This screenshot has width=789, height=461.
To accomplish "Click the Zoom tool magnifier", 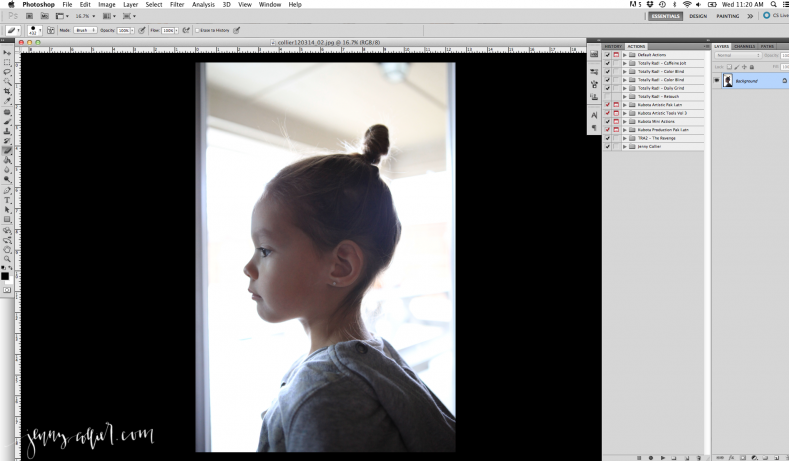I will pos(7,259).
